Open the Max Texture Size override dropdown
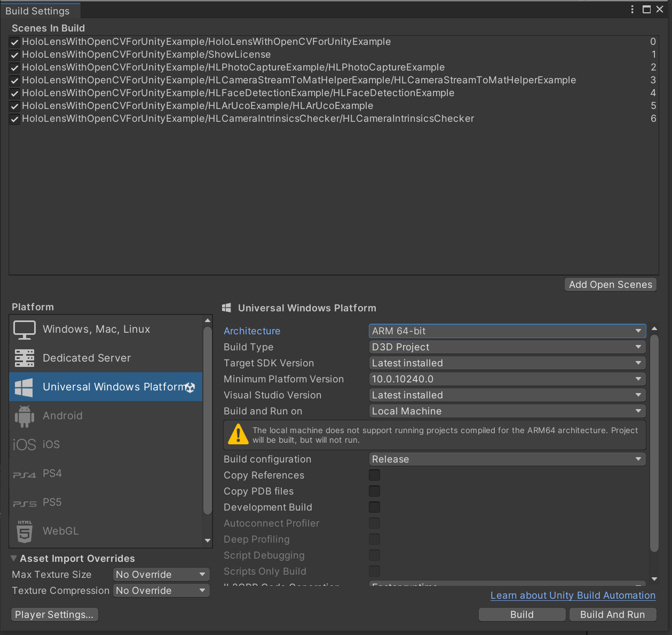The width and height of the screenshot is (672, 635). [x=161, y=575]
